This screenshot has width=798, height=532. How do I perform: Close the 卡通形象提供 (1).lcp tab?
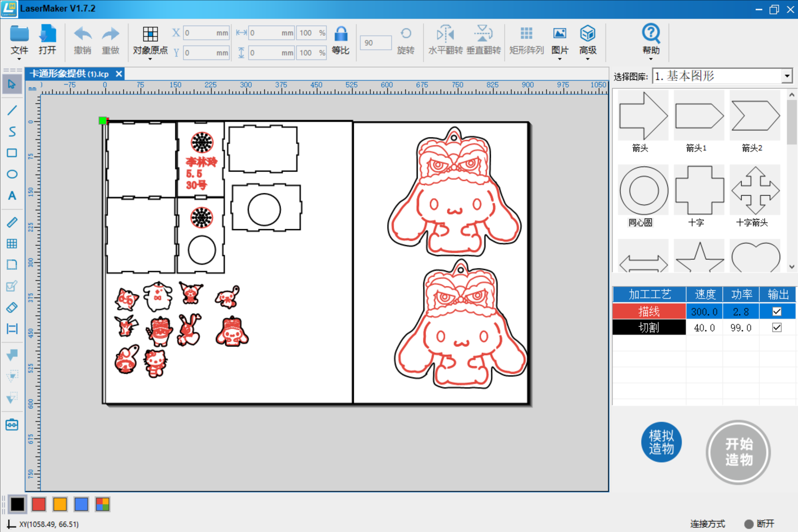pos(119,74)
